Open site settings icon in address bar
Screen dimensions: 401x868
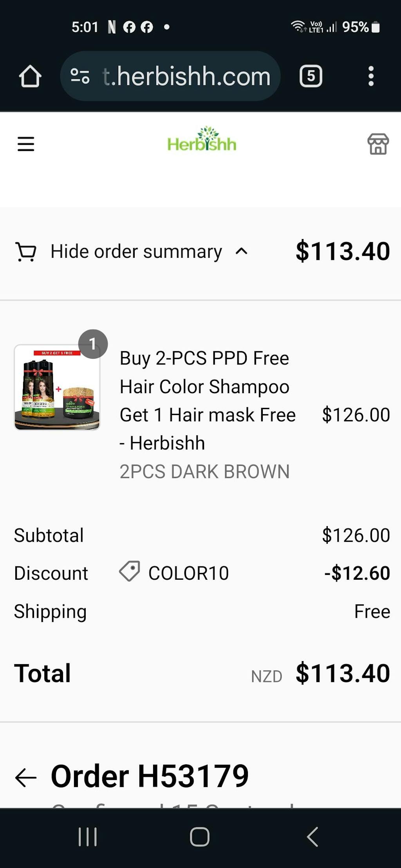80,76
